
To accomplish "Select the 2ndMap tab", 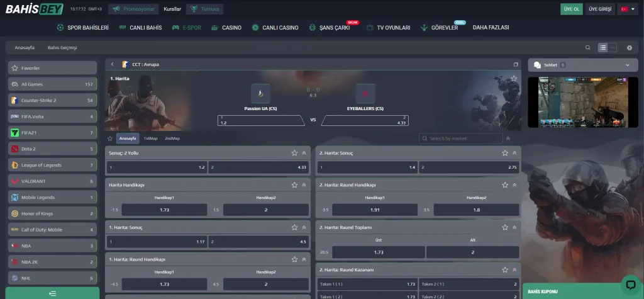I will point(172,138).
